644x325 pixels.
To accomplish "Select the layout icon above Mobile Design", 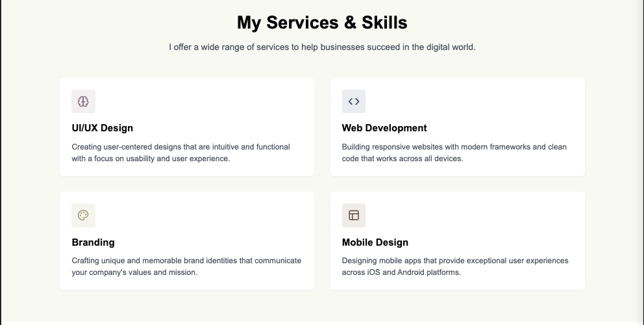I will click(x=354, y=215).
